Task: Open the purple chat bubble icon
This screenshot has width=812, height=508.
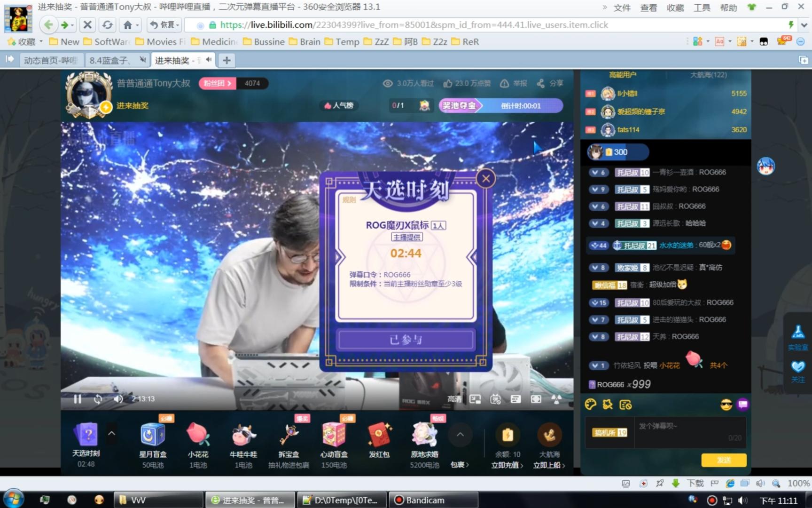Action: point(743,405)
